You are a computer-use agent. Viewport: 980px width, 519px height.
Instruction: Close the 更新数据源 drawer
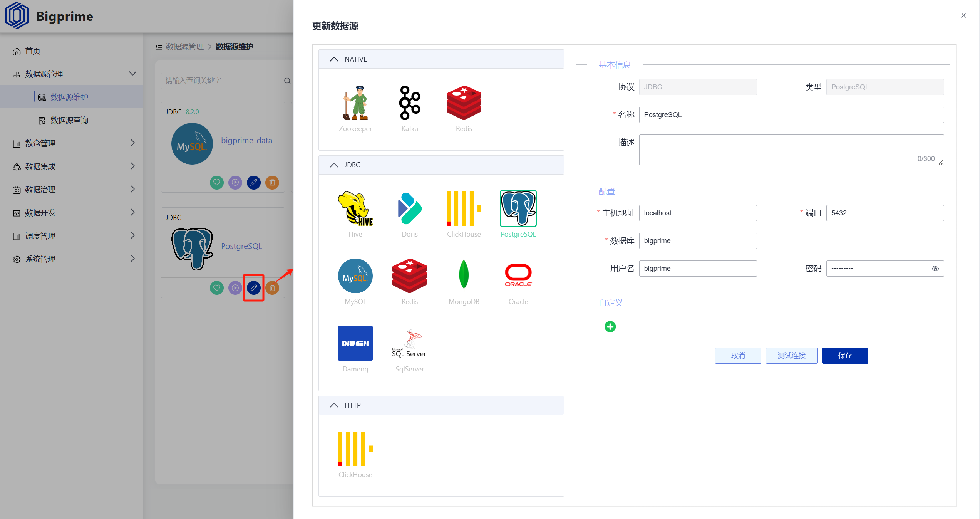pyautogui.click(x=963, y=15)
